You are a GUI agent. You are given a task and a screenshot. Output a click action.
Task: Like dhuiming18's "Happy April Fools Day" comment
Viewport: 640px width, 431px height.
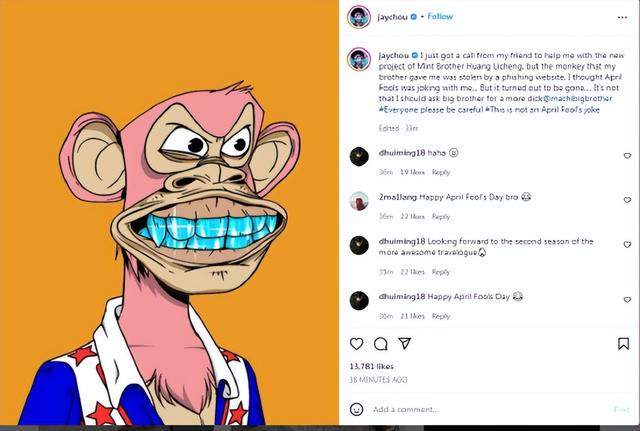[x=627, y=300]
